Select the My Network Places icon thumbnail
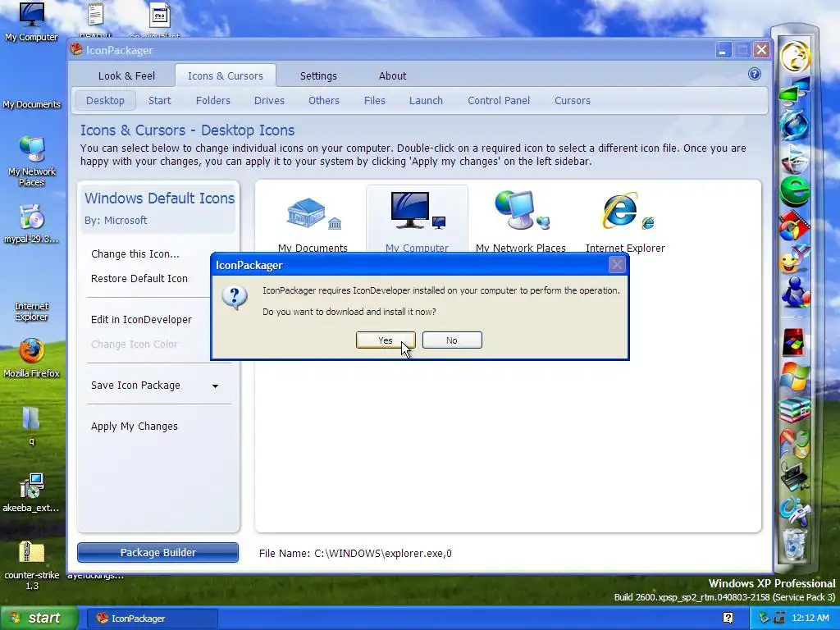The height and width of the screenshot is (630, 840). tap(521, 220)
